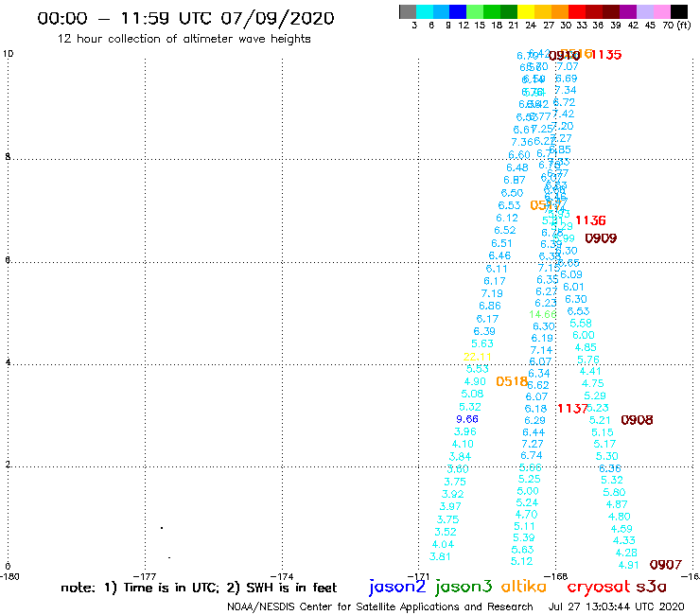Click the lavender swatch in the legend
Viewport: 700px width, 615px height.
click(x=644, y=11)
